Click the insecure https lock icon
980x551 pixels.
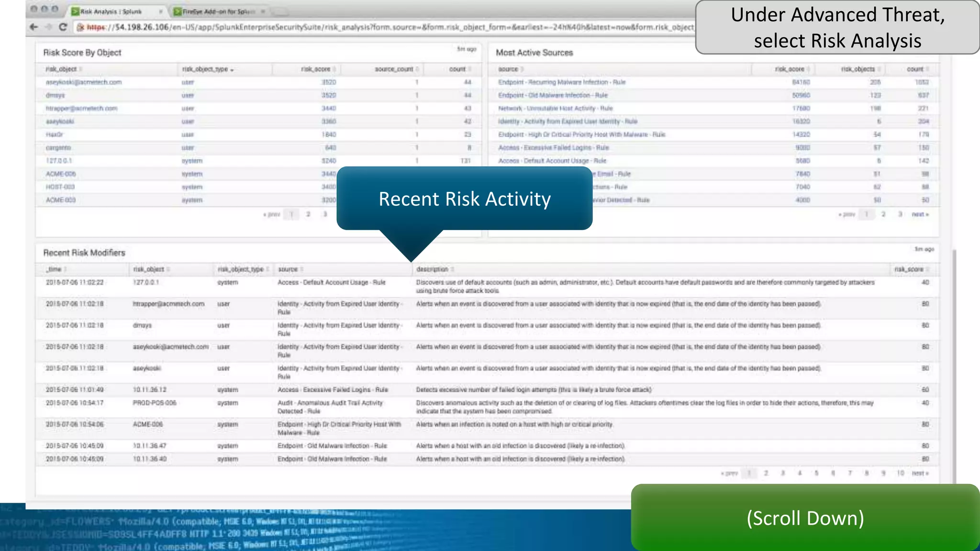[80, 27]
